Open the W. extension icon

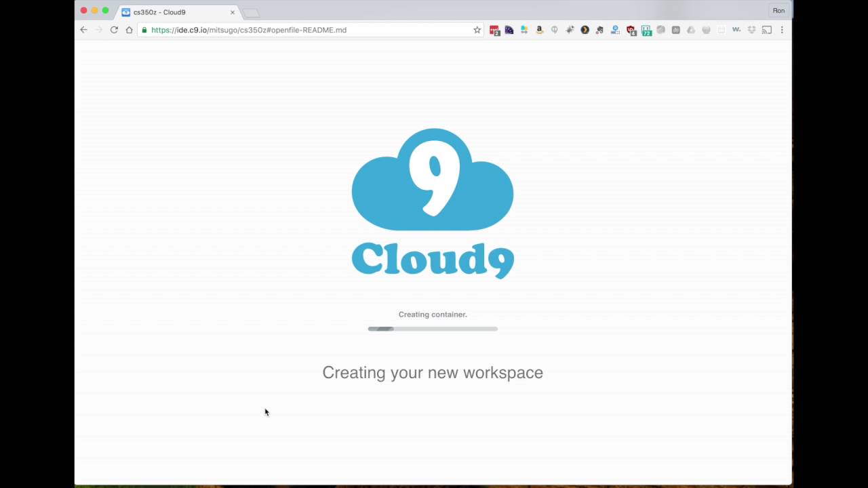coord(736,30)
